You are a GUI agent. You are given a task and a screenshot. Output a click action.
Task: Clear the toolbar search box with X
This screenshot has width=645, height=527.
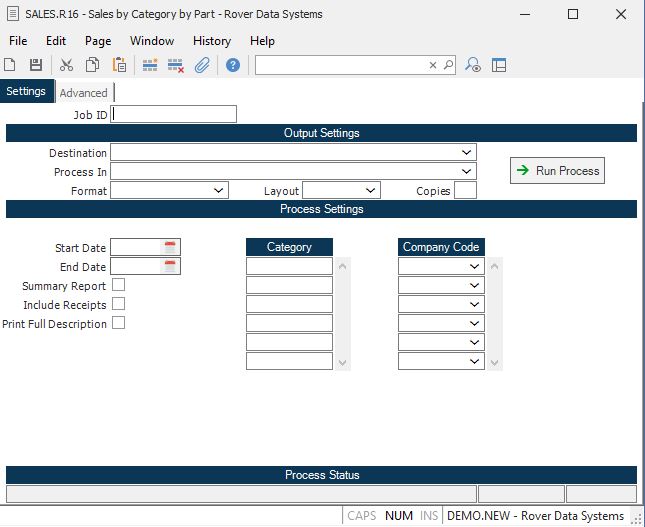[433, 65]
